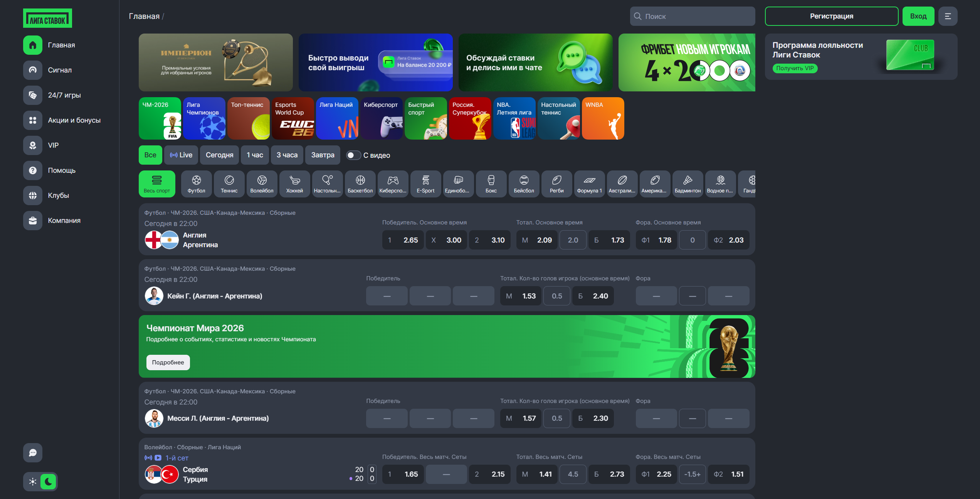Select the Бадминтон sport filter
Viewport: 980px width, 499px height.
pos(688,184)
